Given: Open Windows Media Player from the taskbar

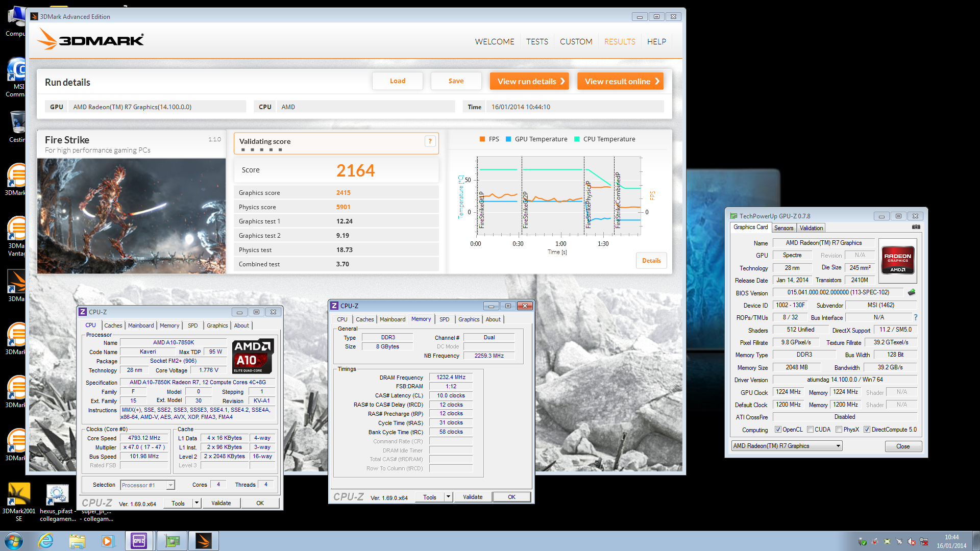Looking at the screenshot, I should pos(108,541).
